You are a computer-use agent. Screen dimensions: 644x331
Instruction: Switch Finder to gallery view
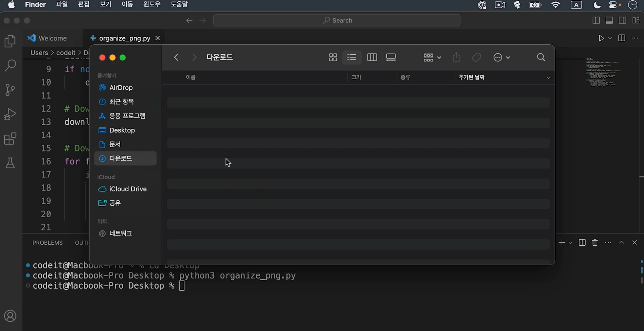[391, 57]
